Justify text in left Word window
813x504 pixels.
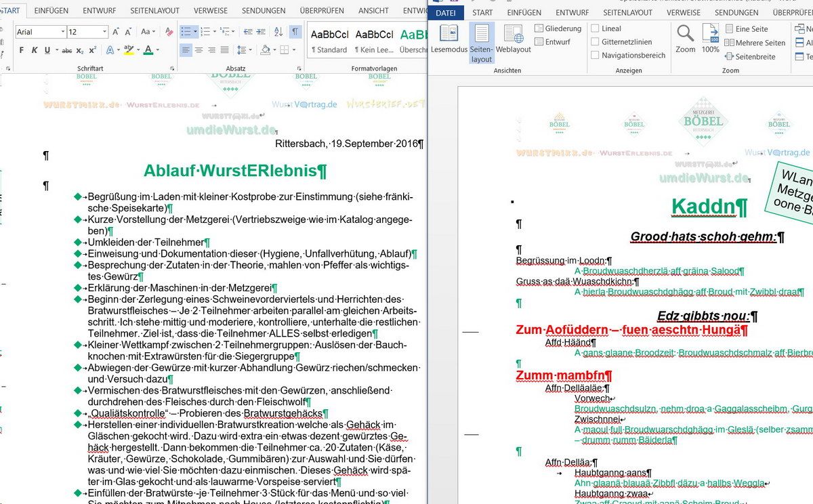[225, 50]
